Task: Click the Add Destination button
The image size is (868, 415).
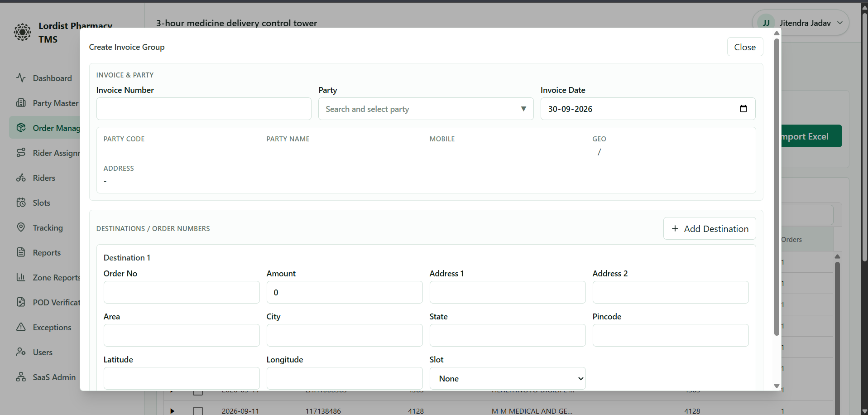Action: [x=710, y=229]
